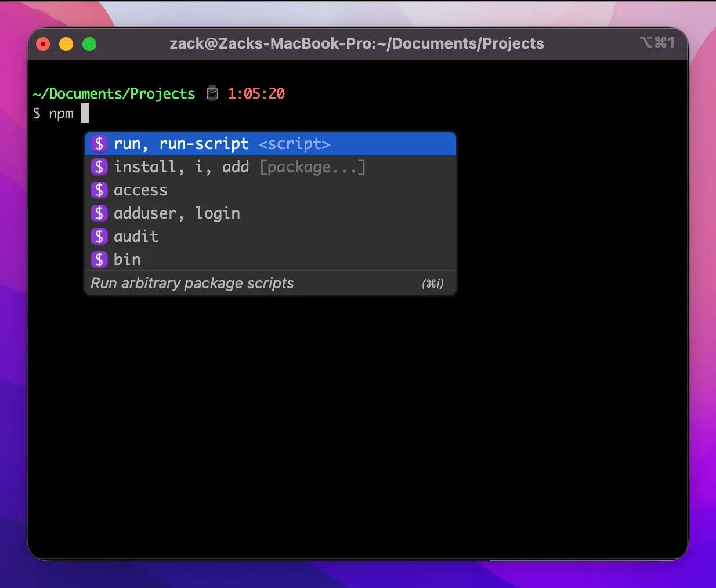The width and height of the screenshot is (716, 588).
Task: Click the watch icon in the prompt
Action: pyautogui.click(x=212, y=93)
